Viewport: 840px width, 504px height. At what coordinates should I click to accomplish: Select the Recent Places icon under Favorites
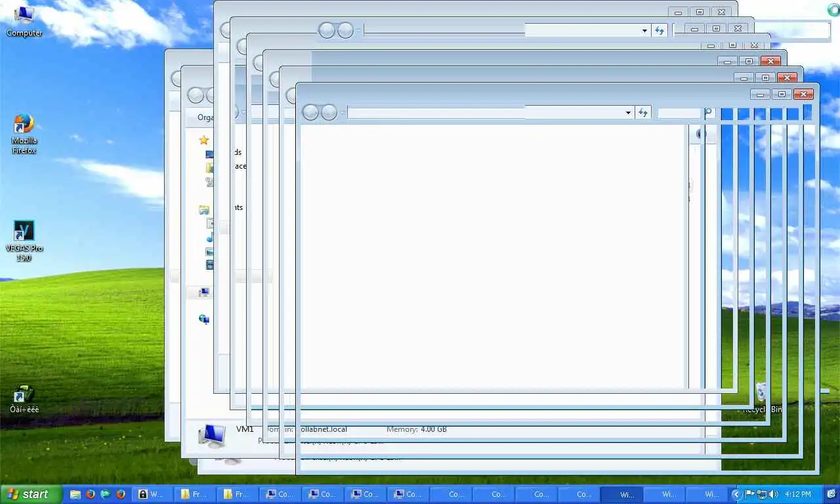pyautogui.click(x=209, y=182)
